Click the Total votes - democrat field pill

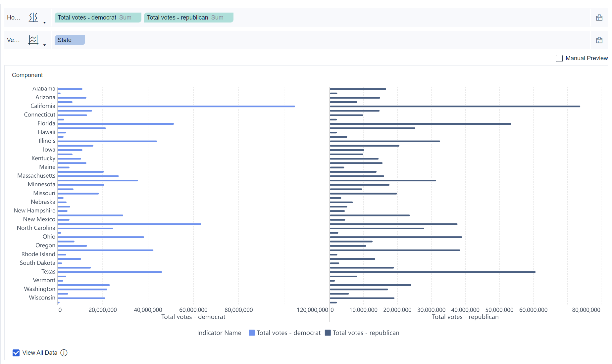point(87,18)
